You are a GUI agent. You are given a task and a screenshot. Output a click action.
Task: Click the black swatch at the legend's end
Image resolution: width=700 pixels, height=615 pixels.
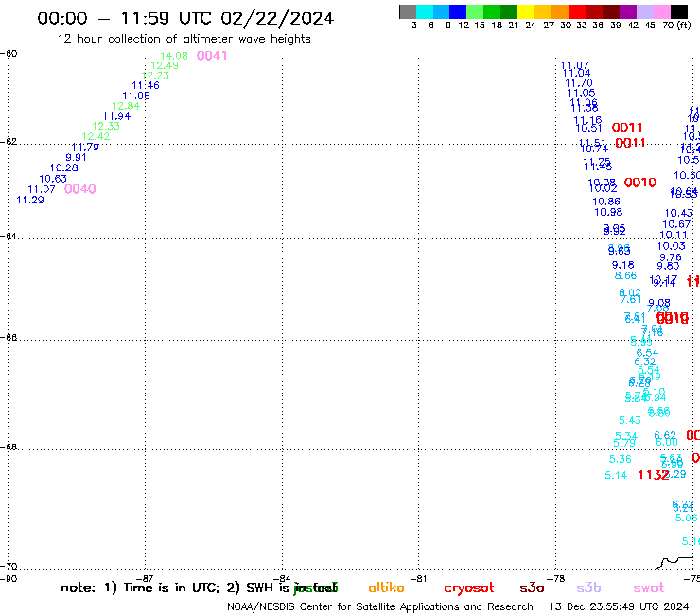click(678, 12)
